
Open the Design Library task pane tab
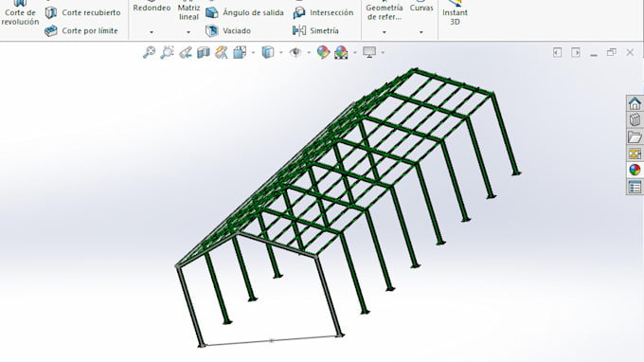click(635, 120)
